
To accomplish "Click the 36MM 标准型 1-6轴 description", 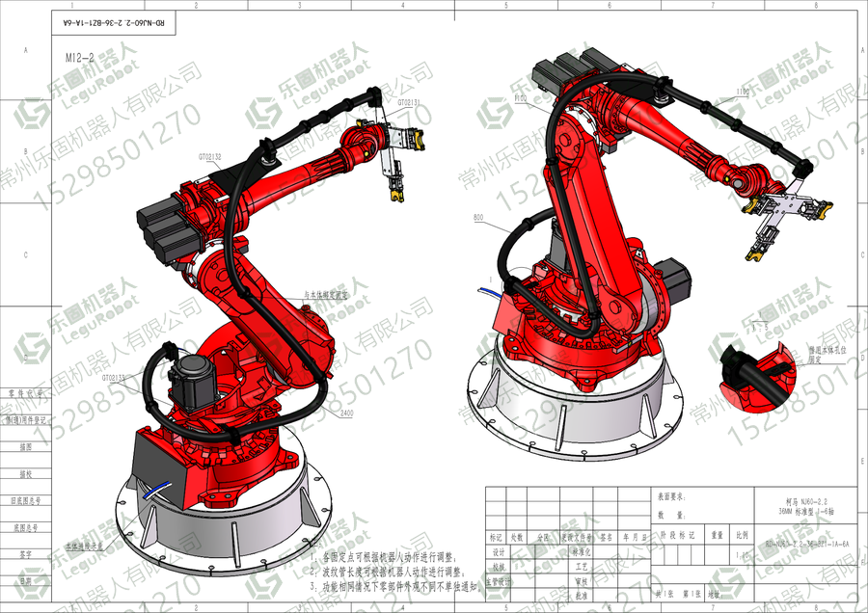I will 806,511.
